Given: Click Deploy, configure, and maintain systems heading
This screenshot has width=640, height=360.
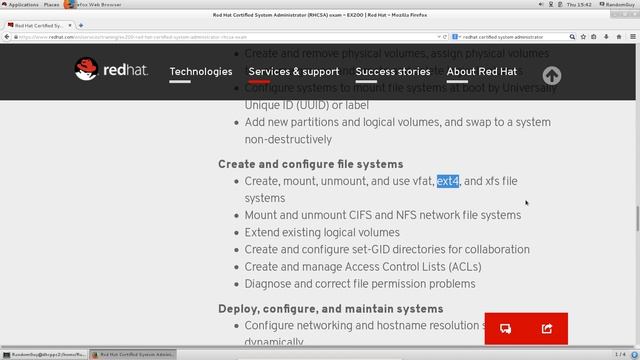Looking at the screenshot, I should (x=331, y=309).
